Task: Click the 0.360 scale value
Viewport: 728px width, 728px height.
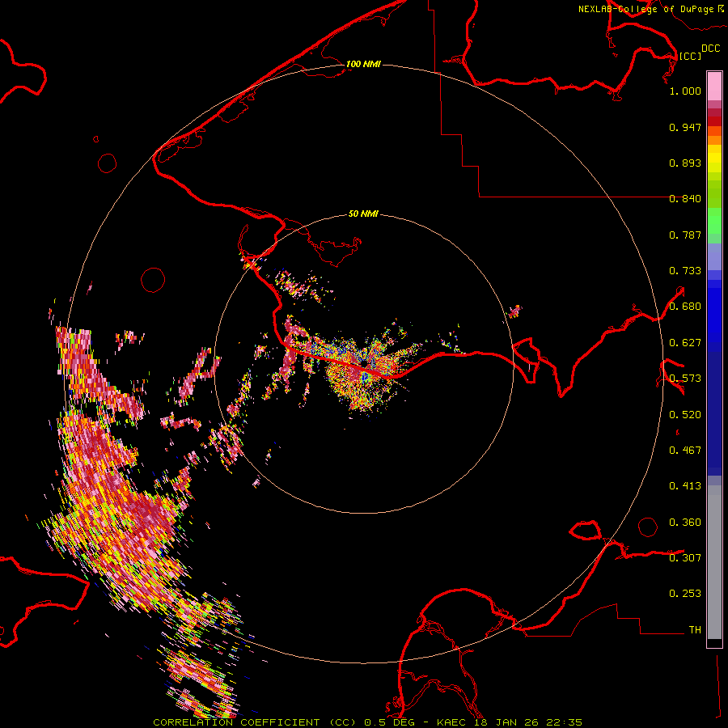Action: (685, 523)
